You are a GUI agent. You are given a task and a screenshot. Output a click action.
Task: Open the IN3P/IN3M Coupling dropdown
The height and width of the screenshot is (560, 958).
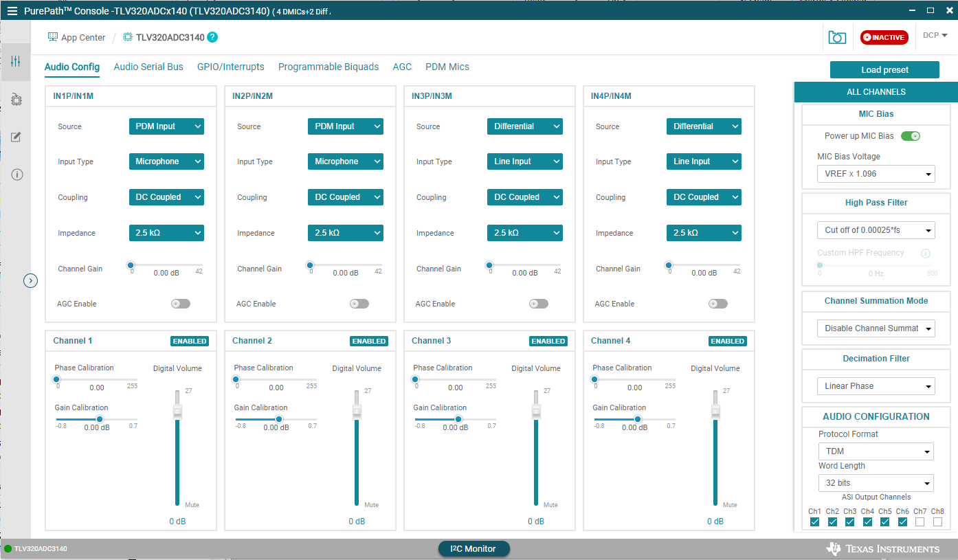(x=525, y=197)
